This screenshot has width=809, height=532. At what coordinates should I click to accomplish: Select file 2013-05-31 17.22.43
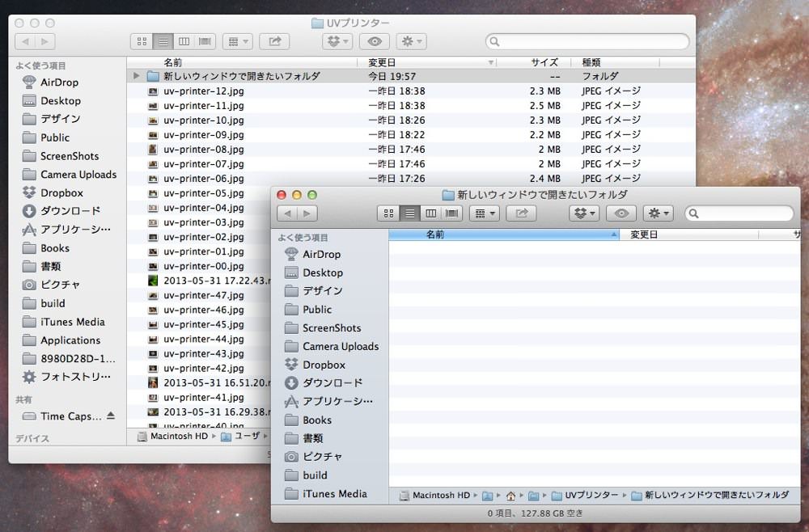pos(217,281)
